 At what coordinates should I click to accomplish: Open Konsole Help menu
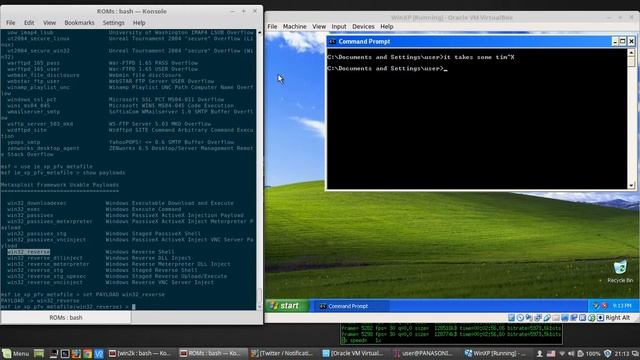point(139,22)
